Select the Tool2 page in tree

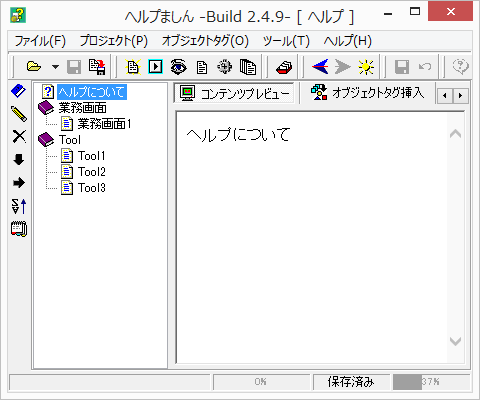[92, 172]
